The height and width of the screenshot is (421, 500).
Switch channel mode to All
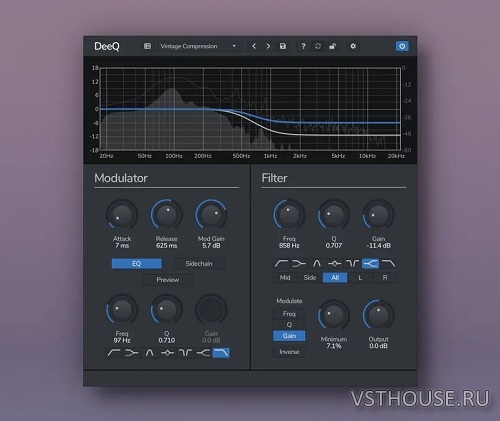tap(335, 278)
